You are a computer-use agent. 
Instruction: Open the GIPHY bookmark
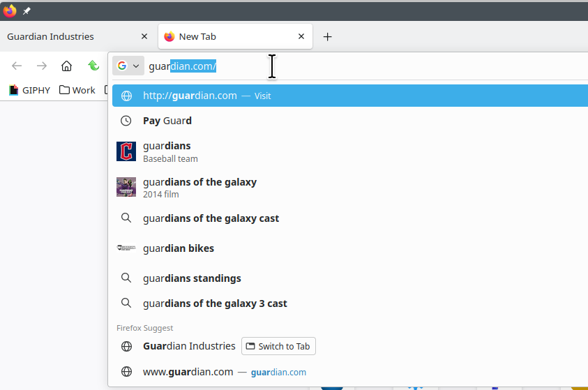point(29,90)
